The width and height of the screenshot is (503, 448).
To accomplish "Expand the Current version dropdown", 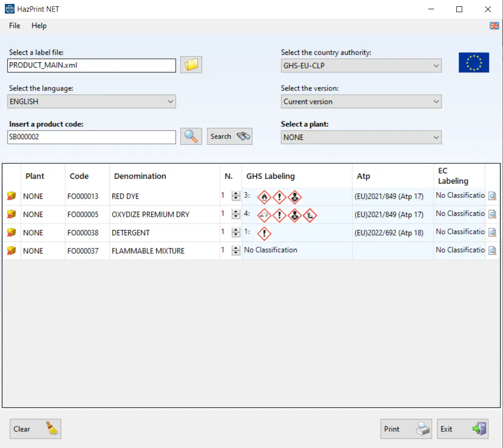I will tap(361, 102).
